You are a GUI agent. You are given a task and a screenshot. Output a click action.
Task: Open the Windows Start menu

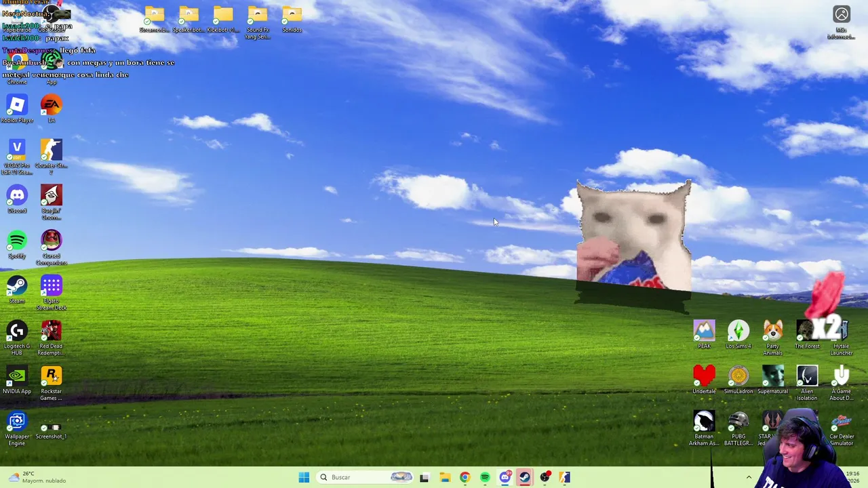click(x=304, y=477)
